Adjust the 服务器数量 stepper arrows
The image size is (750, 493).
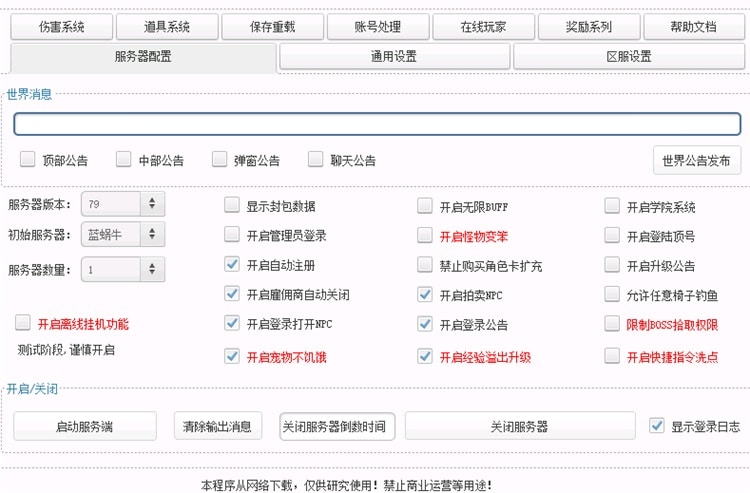click(x=151, y=269)
